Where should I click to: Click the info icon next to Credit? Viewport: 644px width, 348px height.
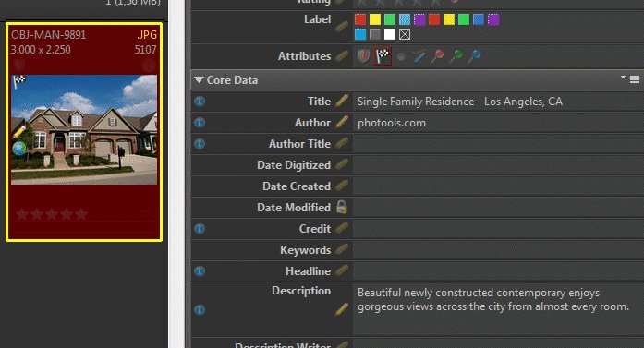[200, 229]
